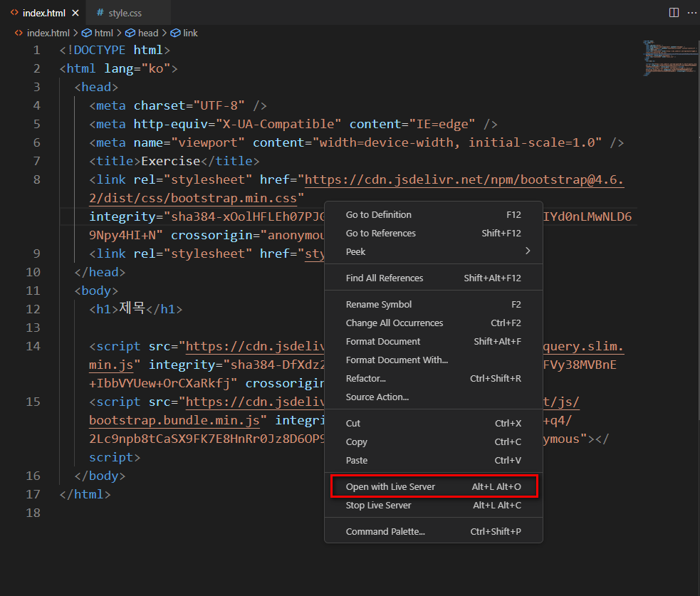Click the closing </html> tag
Viewport: 700px width, 596px height.
pos(85,495)
